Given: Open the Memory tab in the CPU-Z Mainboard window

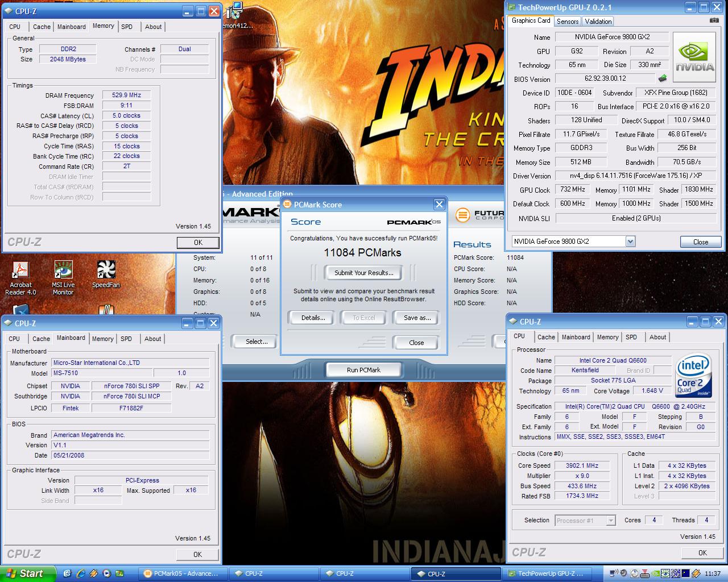Looking at the screenshot, I should [103, 339].
